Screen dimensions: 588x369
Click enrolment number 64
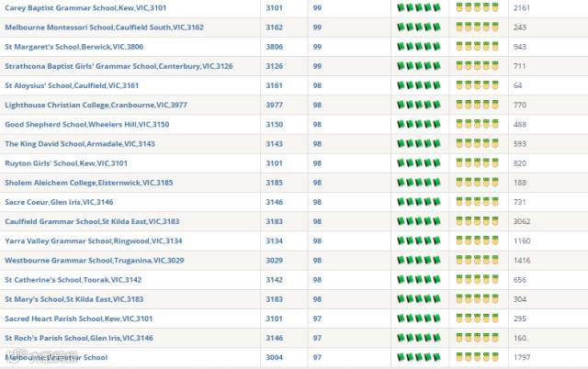click(x=518, y=85)
